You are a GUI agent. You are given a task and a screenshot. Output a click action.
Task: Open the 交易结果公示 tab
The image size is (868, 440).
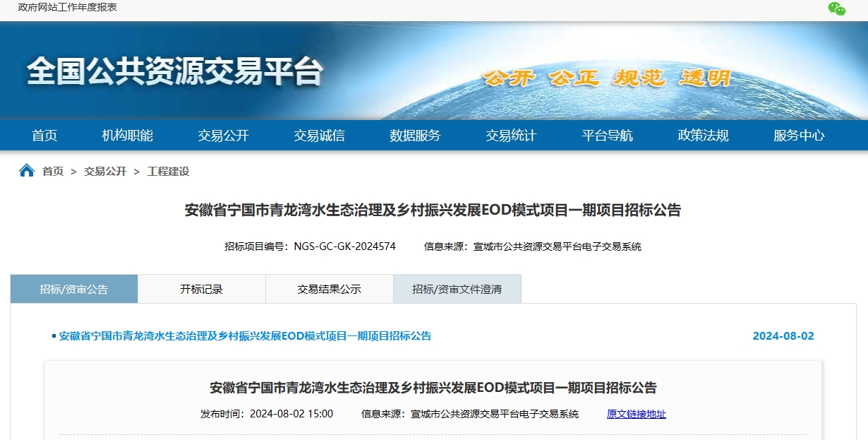[x=330, y=289]
